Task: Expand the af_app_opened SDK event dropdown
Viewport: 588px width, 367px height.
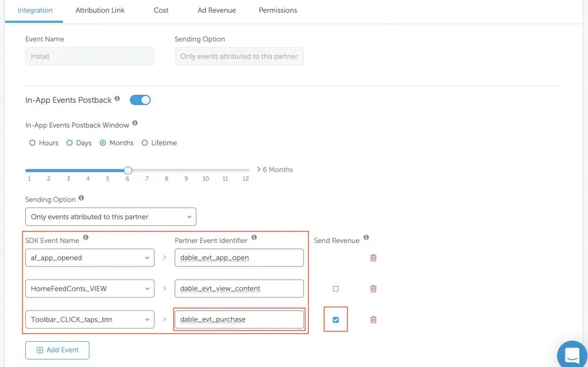Action: tap(90, 258)
